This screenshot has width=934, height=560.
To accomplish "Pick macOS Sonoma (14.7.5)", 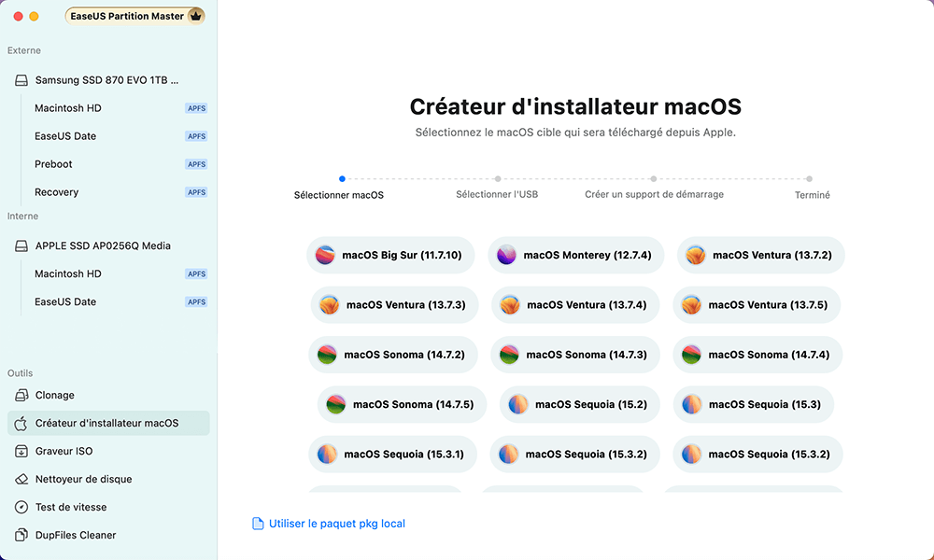I will [402, 404].
